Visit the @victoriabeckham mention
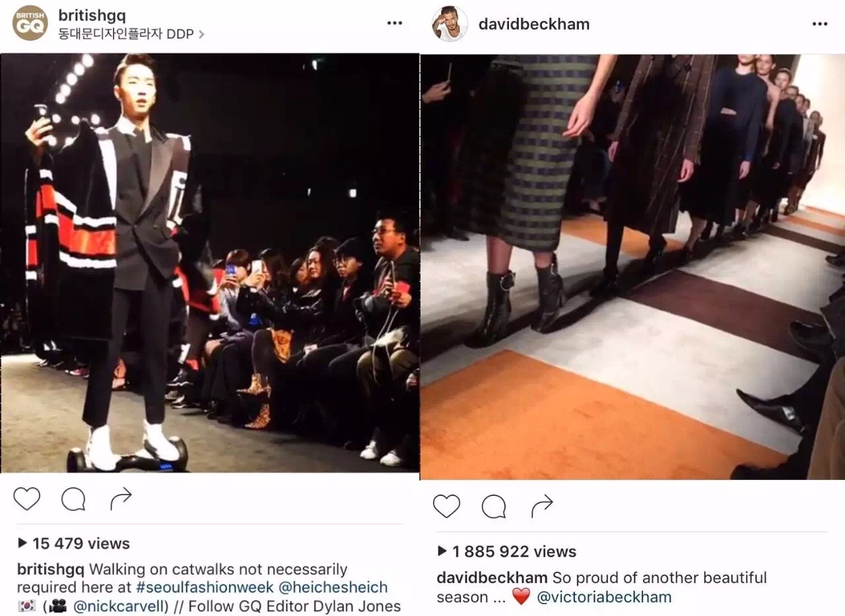The width and height of the screenshot is (845, 616). click(x=604, y=598)
